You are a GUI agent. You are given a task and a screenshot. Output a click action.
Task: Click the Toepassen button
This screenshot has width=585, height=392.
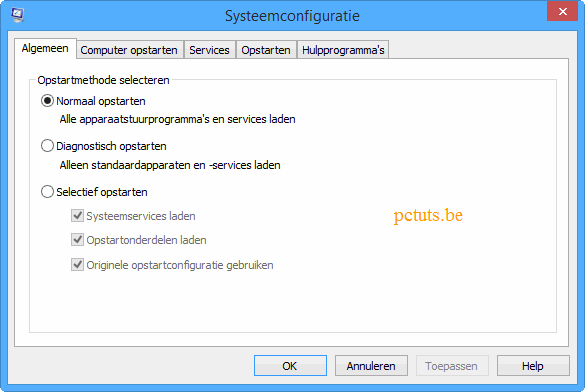(452, 366)
